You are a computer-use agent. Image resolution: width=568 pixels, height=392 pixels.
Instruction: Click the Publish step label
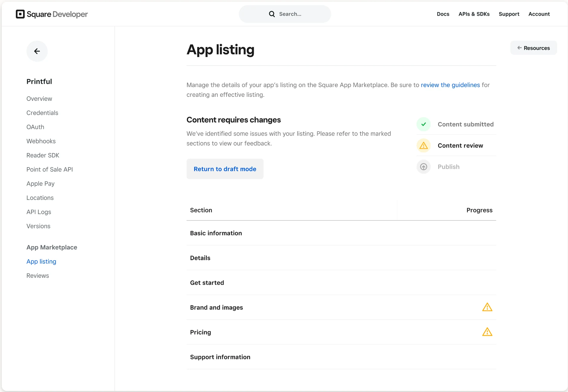[x=448, y=167]
